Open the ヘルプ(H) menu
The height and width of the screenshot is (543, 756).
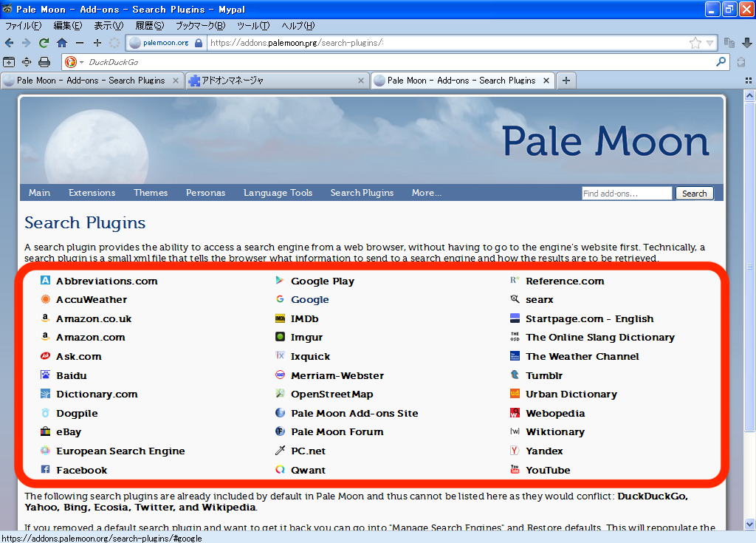[x=298, y=26]
